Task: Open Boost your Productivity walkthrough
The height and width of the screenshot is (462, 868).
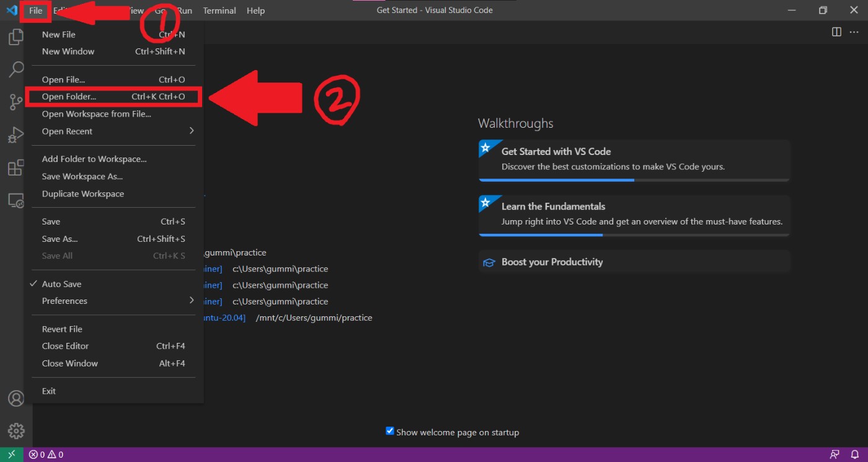Action: coord(634,262)
